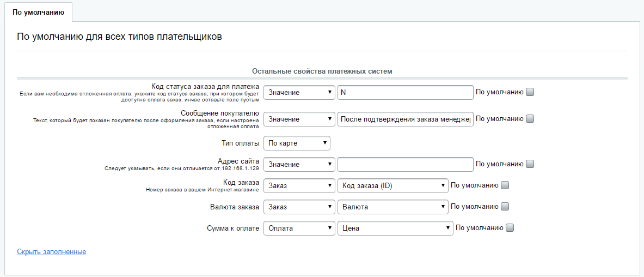Enable По умолчанию checkbox for Код статуса заказа
This screenshot has height=277, width=644.
click(x=530, y=92)
